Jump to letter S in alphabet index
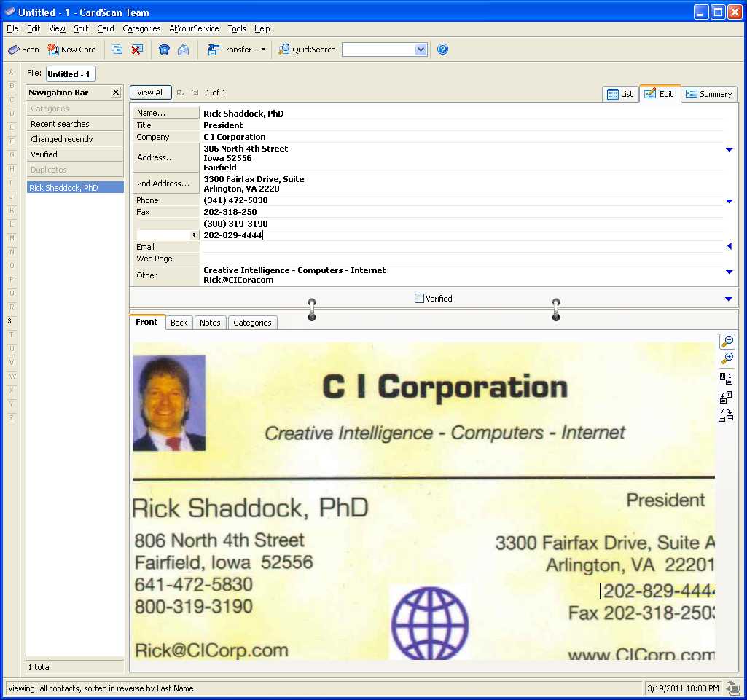The height and width of the screenshot is (700, 747). (x=9, y=321)
